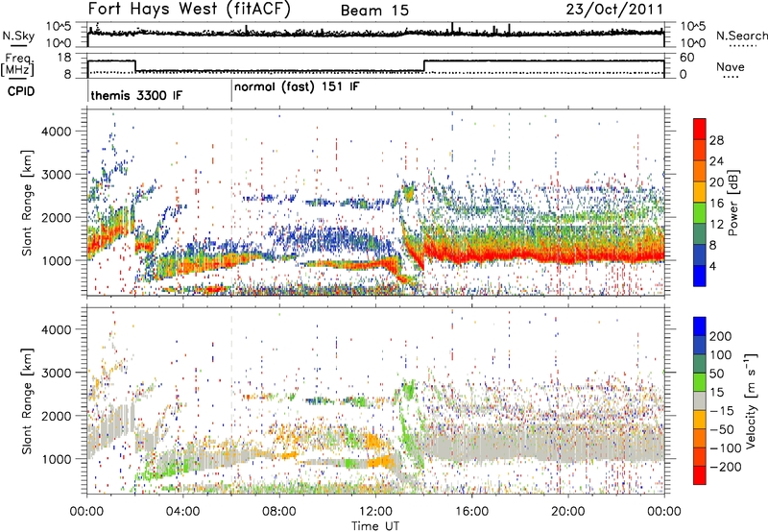Image resolution: width=768 pixels, height=532 pixels.
Task: Pick the blue top Velocity colorbar segment
Action: [700, 326]
